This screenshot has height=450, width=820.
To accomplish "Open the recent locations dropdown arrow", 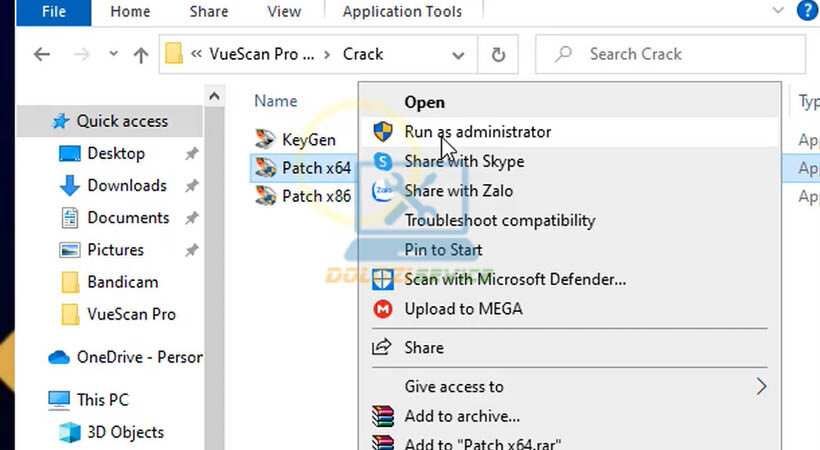I will point(113,55).
